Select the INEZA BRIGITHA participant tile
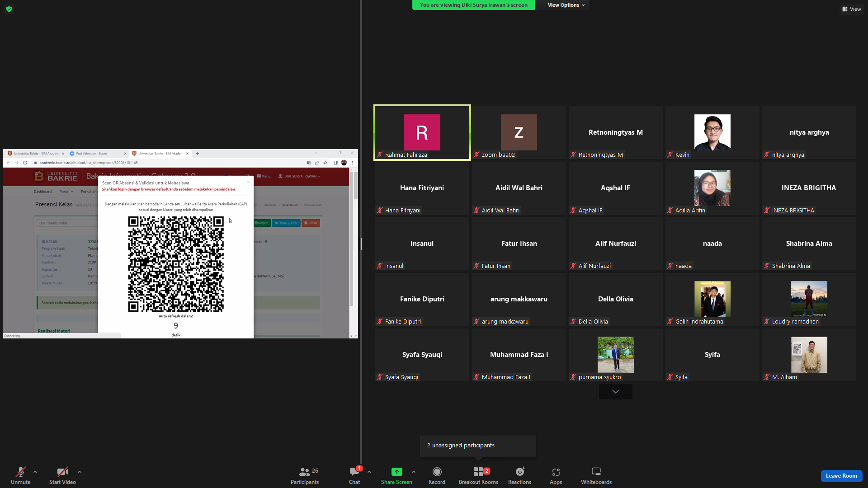The image size is (868, 488). pos(809,188)
